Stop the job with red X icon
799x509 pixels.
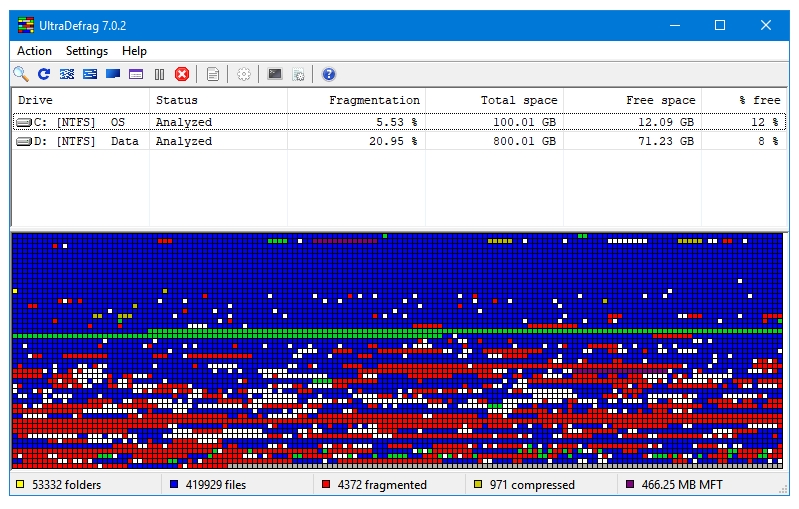pyautogui.click(x=182, y=74)
